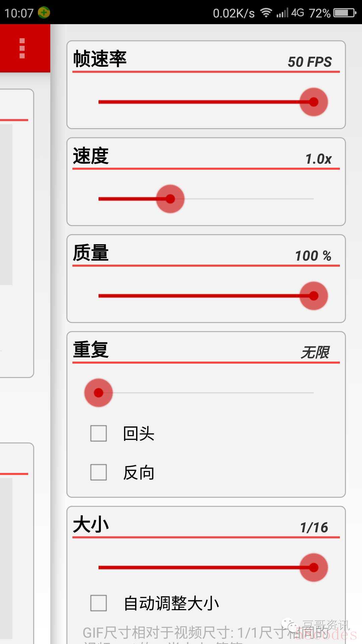Tap the 1/16 size value
This screenshot has width=362, height=644.
[x=314, y=528]
